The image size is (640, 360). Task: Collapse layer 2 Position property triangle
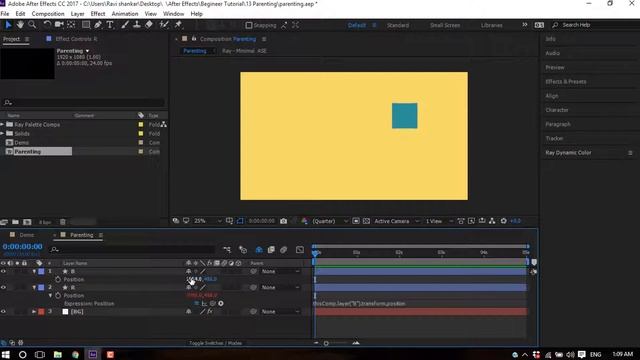[x=51, y=296]
